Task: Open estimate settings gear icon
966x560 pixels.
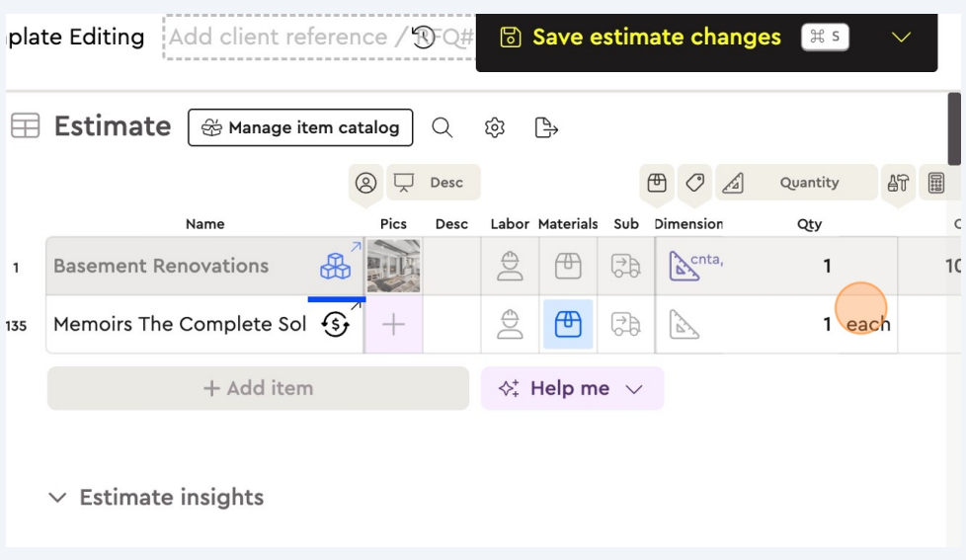Action: [x=495, y=127]
